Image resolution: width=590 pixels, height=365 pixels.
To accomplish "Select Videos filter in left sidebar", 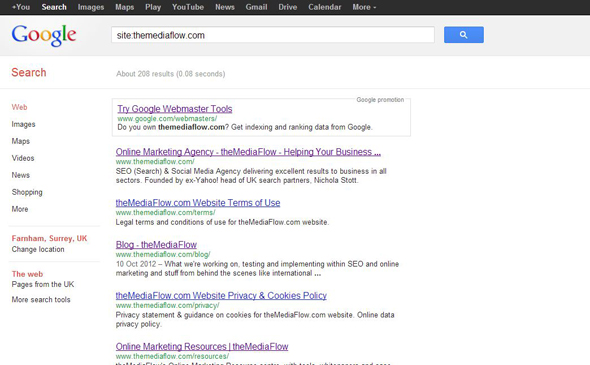I will (x=23, y=158).
